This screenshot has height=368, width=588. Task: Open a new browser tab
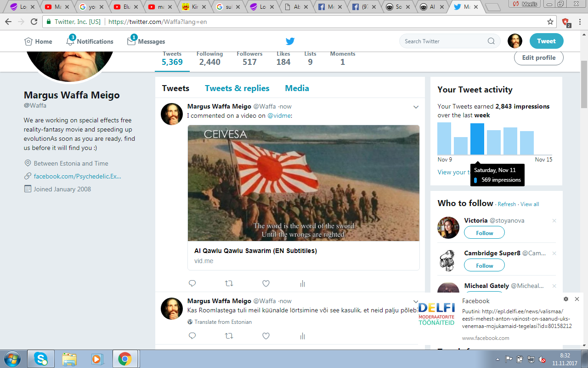click(492, 7)
